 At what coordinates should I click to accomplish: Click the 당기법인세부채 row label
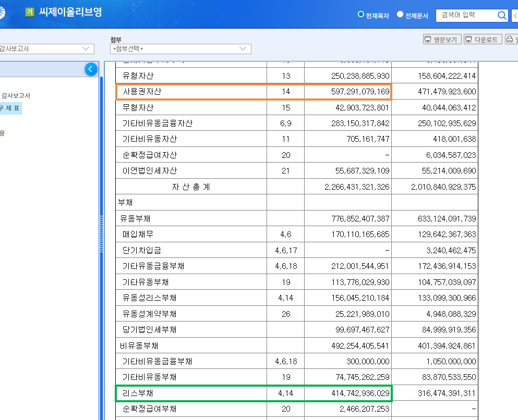click(x=149, y=330)
